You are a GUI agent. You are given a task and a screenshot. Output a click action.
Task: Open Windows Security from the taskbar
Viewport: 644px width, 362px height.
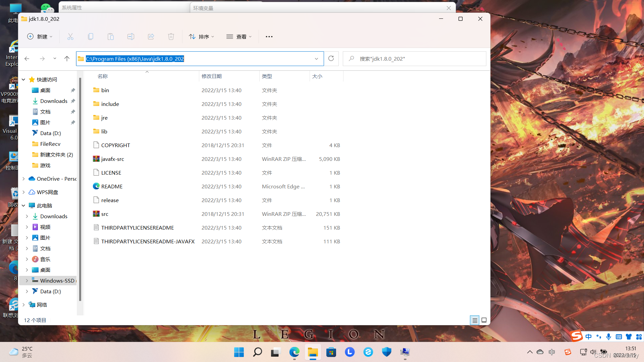pos(386,352)
